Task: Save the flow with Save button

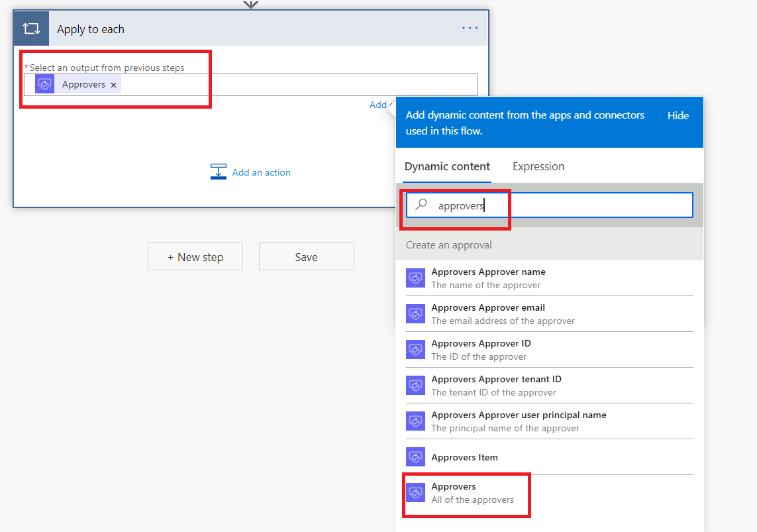Action: [x=306, y=257]
